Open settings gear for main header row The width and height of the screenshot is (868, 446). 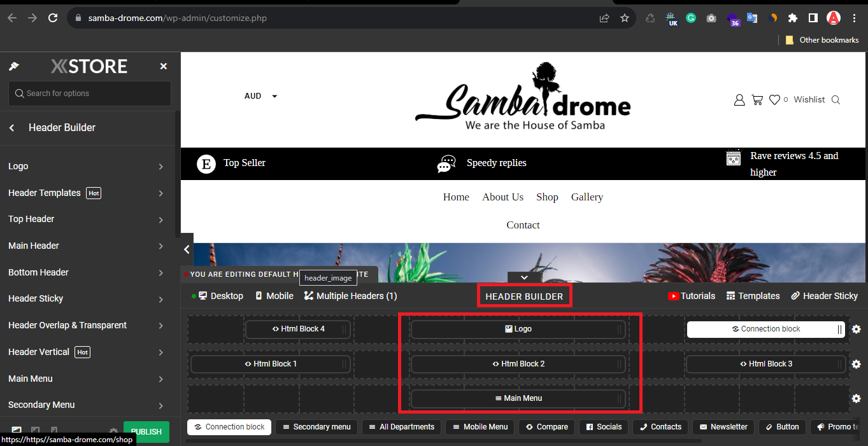pyautogui.click(x=856, y=364)
